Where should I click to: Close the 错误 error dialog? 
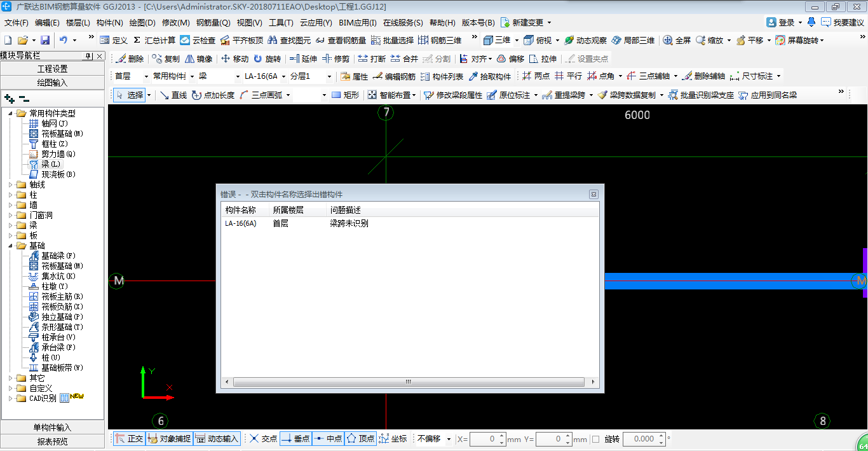(593, 194)
